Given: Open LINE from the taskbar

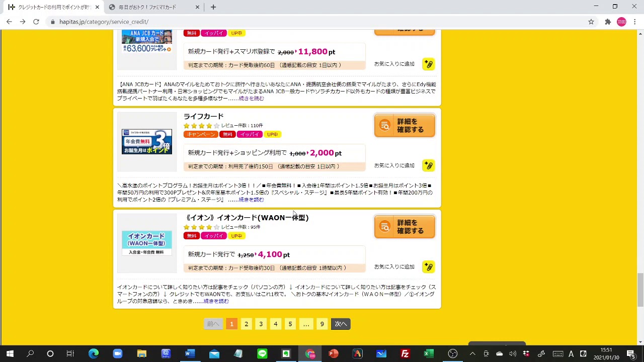Looking at the screenshot, I should coord(262,353).
